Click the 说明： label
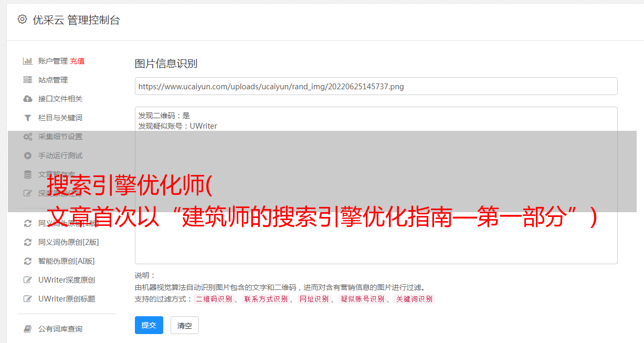Image resolution: width=644 pixels, height=343 pixels. pyautogui.click(x=145, y=275)
